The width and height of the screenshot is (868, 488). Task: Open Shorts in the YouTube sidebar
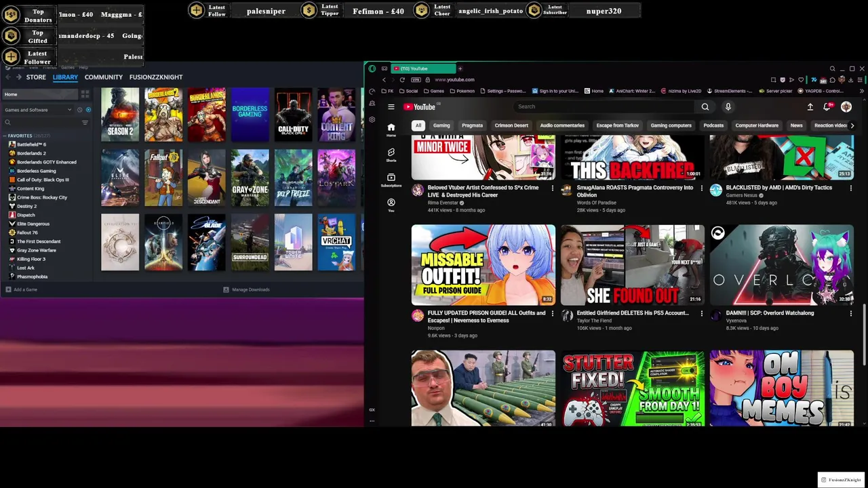[391, 155]
